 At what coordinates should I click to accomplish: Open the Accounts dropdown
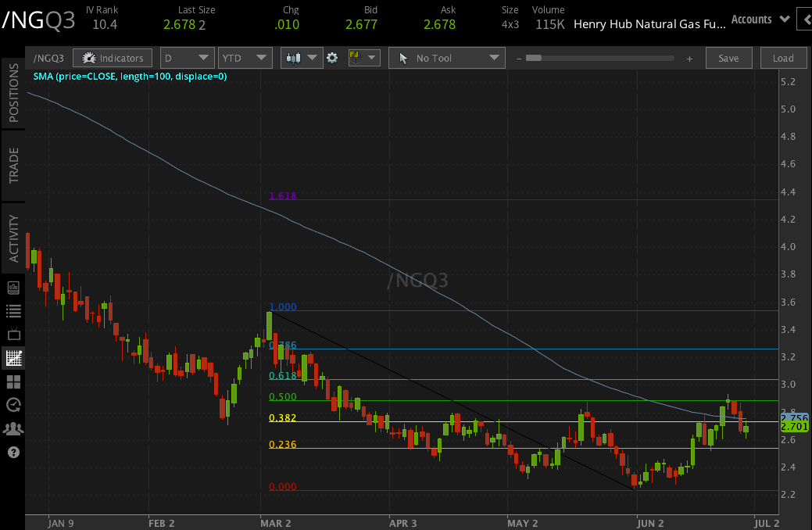[759, 19]
